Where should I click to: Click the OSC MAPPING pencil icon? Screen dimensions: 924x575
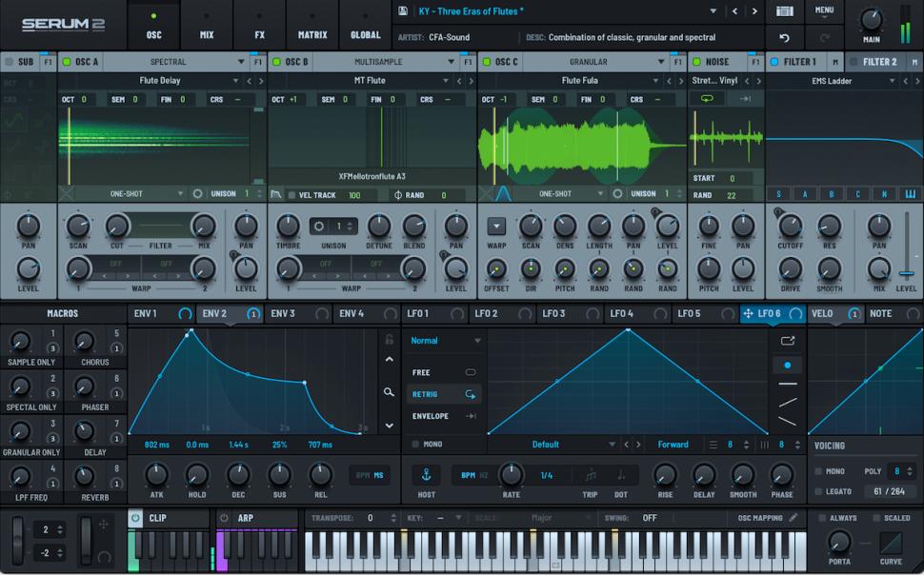(x=793, y=518)
